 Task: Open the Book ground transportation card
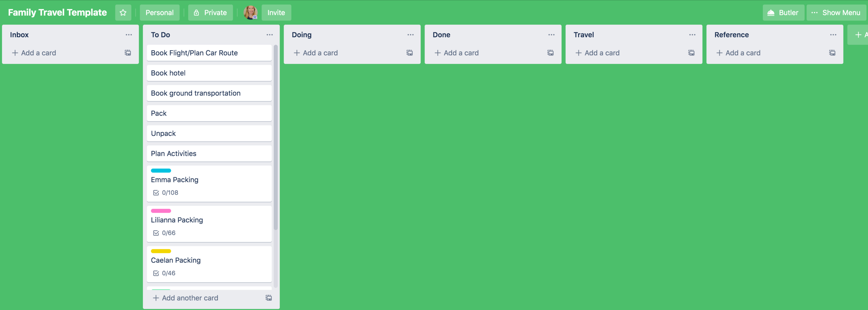pos(209,93)
